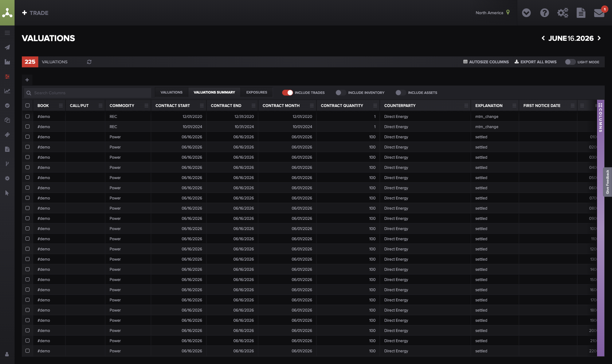612x364 pixels.
Task: Open the mail notifications icon
Action: coord(599,13)
